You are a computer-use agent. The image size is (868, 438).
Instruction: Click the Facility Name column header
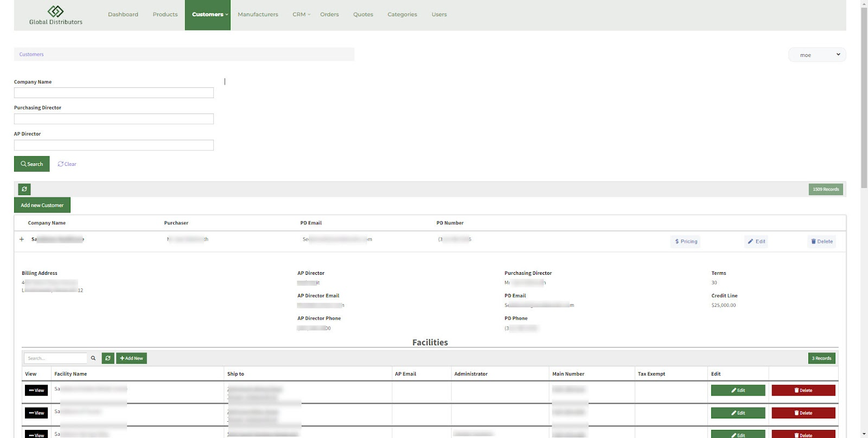point(71,374)
